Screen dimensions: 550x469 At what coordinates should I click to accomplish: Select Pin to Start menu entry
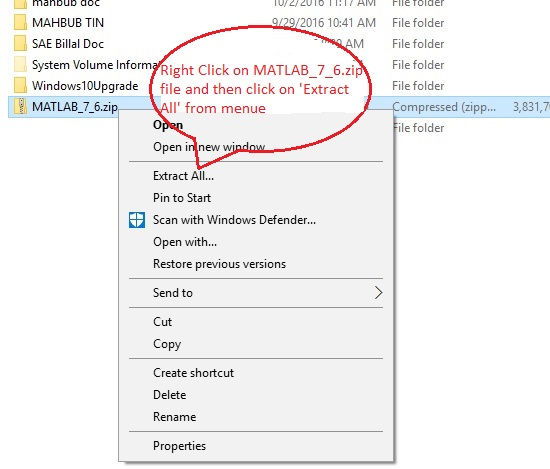(182, 198)
